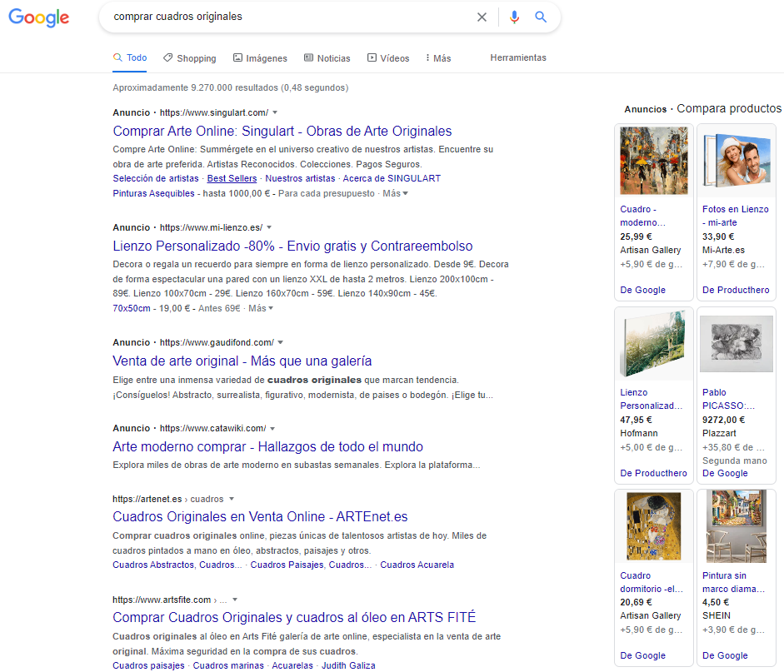Open the Arte moderno comprar Catawiki title

pos(267,446)
